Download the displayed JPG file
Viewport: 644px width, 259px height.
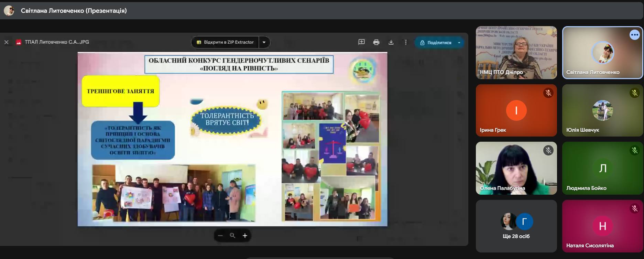coord(391,42)
